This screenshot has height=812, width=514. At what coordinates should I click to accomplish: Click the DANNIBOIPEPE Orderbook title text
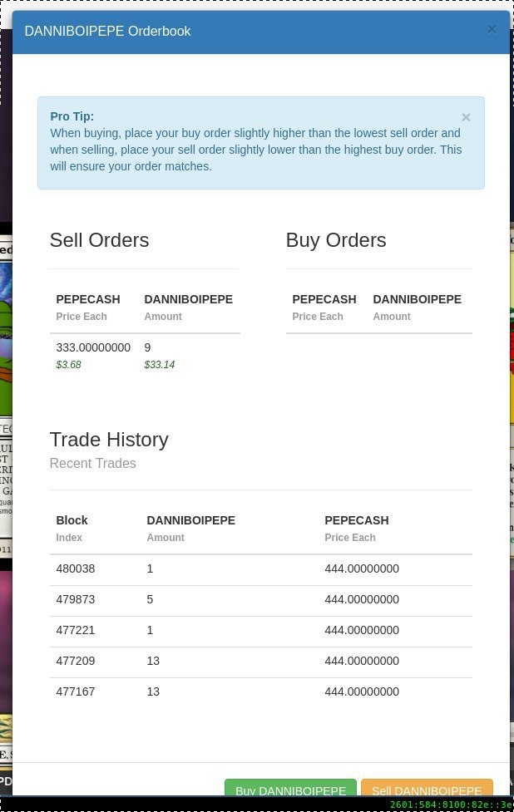(108, 31)
